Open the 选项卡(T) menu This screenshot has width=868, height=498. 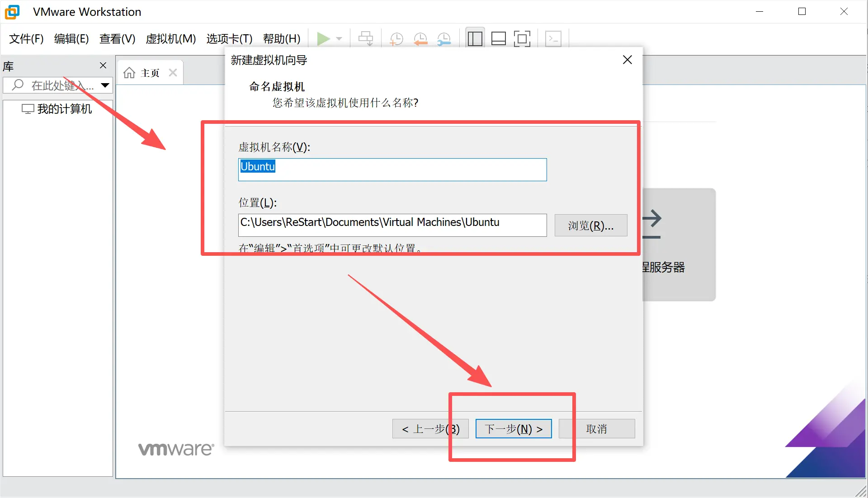coord(230,39)
